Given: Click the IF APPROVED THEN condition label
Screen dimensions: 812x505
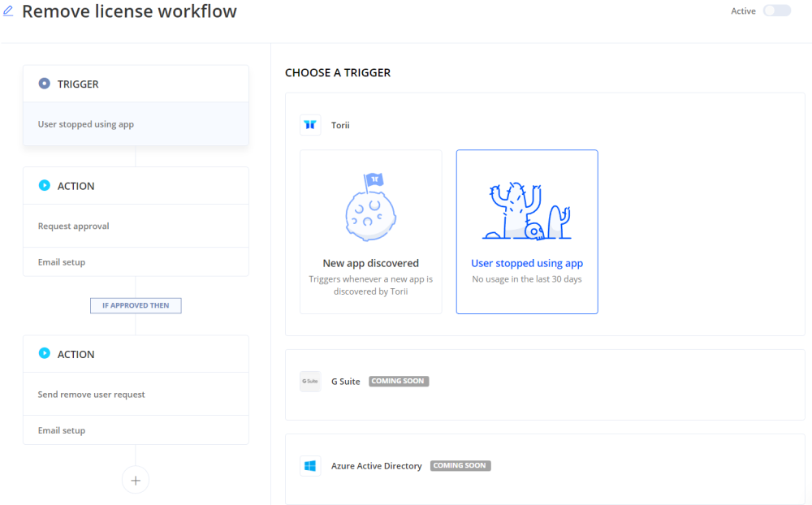Looking at the screenshot, I should 136,305.
